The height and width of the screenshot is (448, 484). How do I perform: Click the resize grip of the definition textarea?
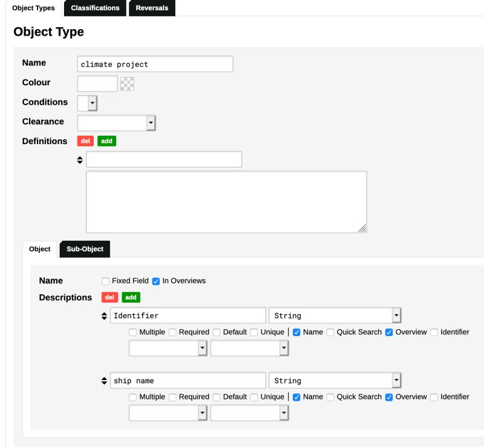point(362,228)
